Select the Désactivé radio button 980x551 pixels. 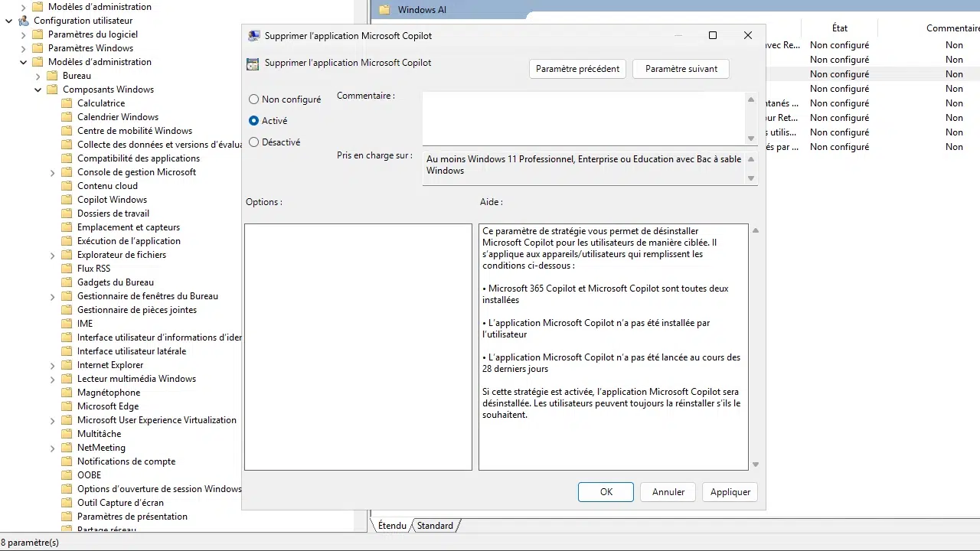tap(253, 142)
